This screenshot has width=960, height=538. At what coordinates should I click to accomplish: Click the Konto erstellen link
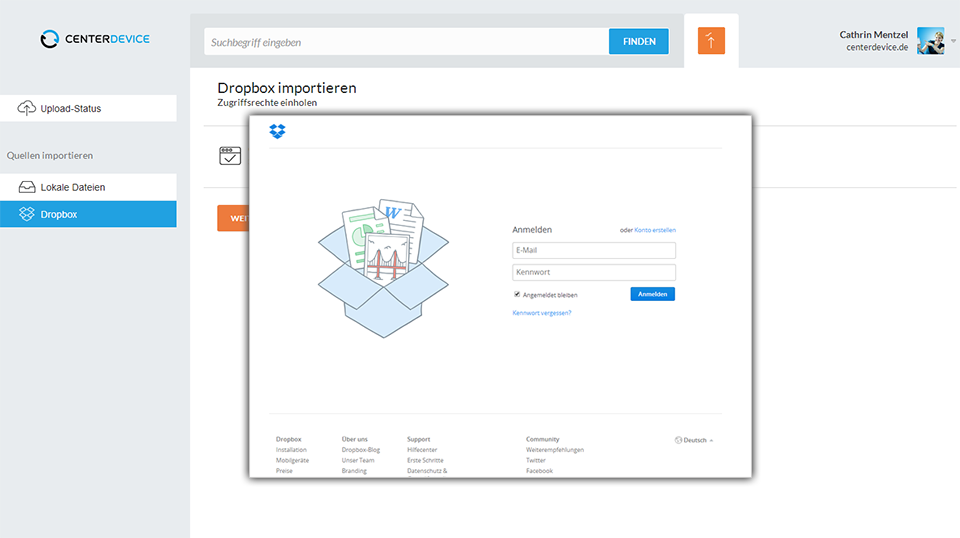[655, 230]
